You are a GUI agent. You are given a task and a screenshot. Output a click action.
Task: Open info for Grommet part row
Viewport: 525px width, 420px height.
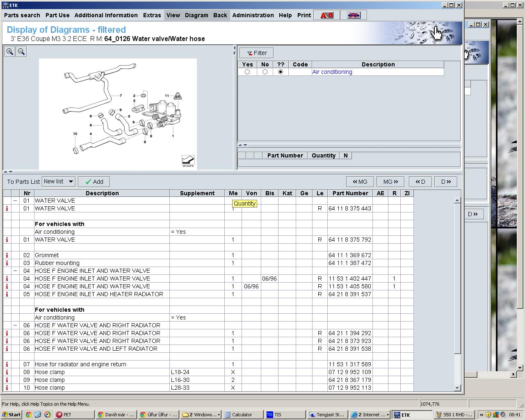click(7, 255)
